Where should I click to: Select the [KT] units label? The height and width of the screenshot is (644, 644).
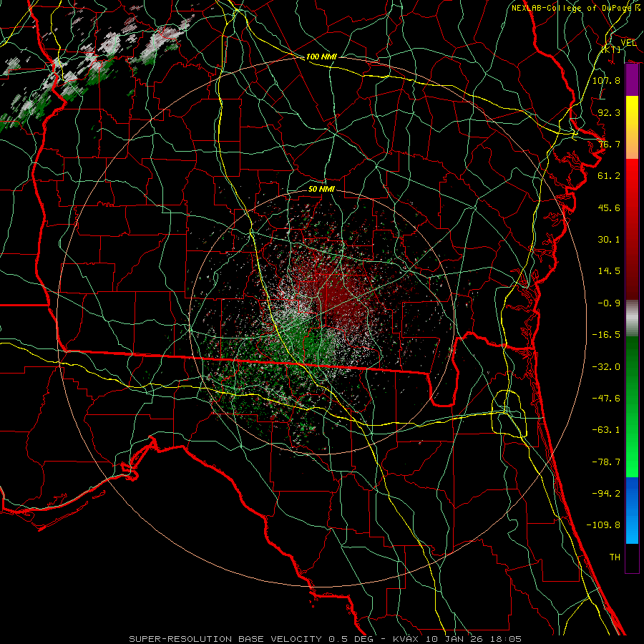click(x=611, y=49)
